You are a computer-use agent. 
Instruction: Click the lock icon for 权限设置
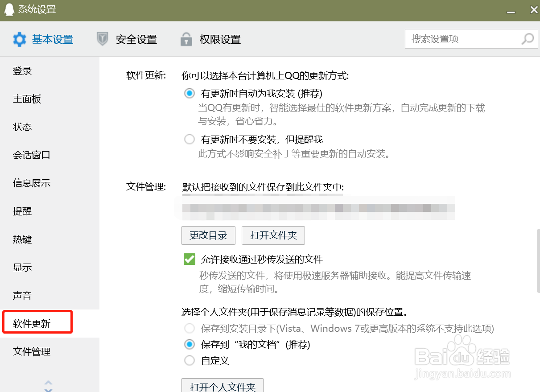pos(185,39)
